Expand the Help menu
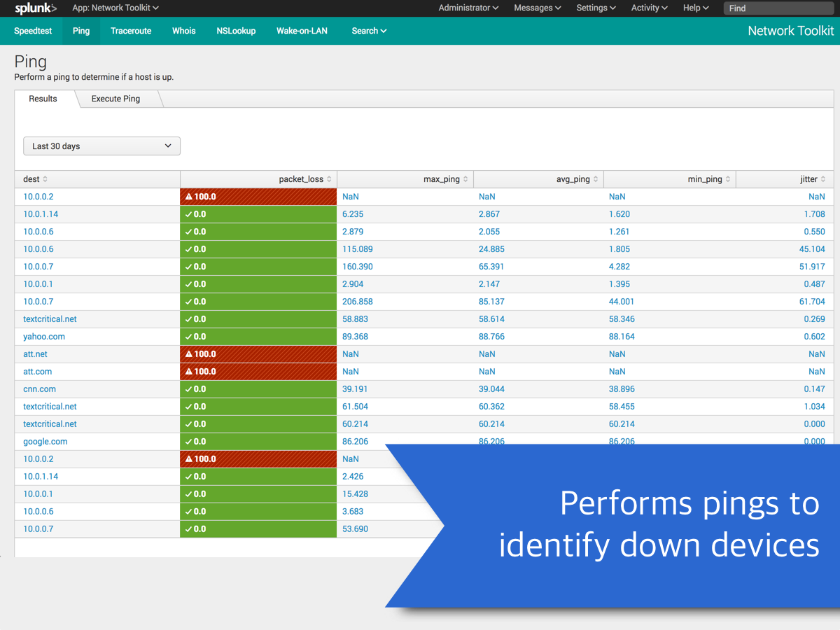Viewport: 840px width, 630px height. pos(696,8)
